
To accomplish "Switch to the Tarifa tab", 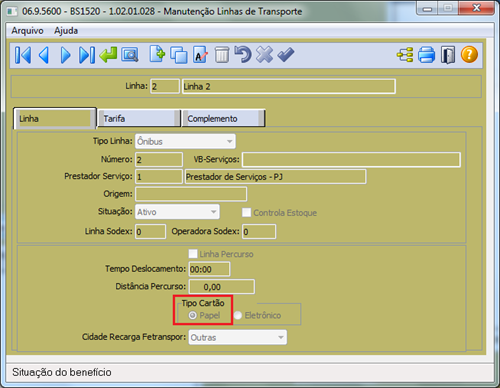I will click(x=139, y=118).
